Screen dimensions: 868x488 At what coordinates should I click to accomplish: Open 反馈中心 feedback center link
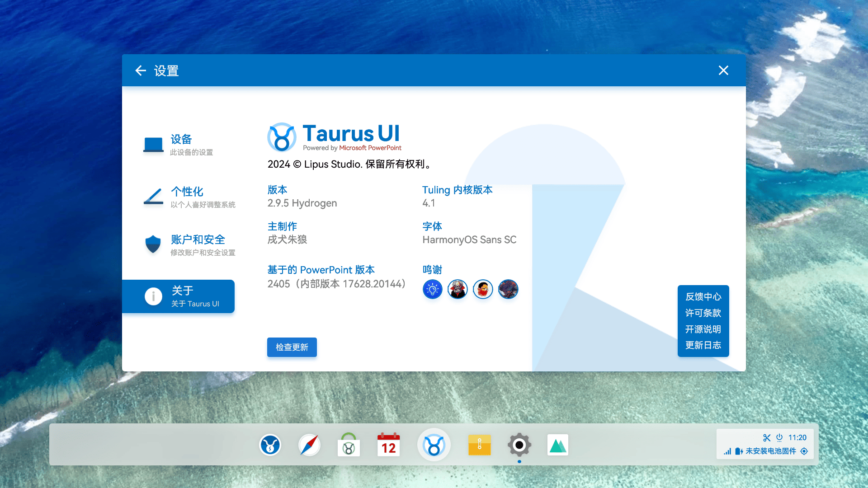tap(703, 297)
